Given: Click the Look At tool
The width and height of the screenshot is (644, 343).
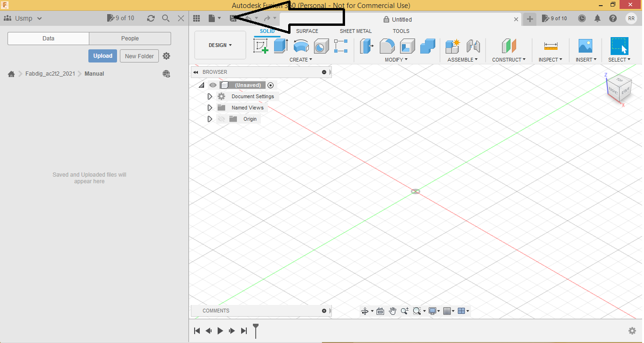Looking at the screenshot, I should point(380,311).
